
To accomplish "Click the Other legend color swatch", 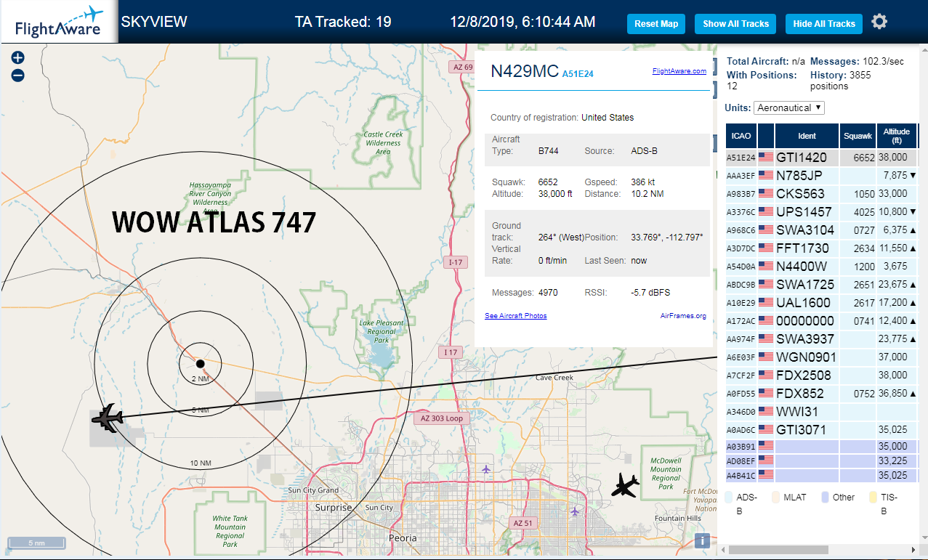I will [x=825, y=497].
